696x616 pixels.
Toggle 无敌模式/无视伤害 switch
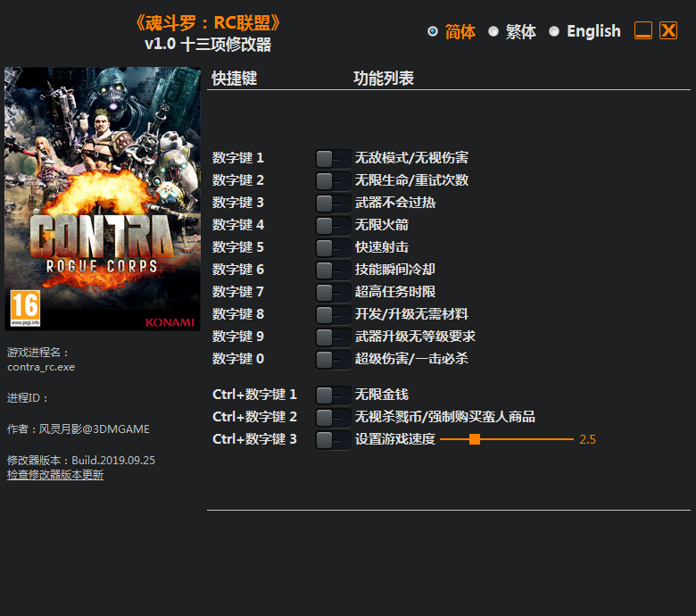[x=333, y=159]
